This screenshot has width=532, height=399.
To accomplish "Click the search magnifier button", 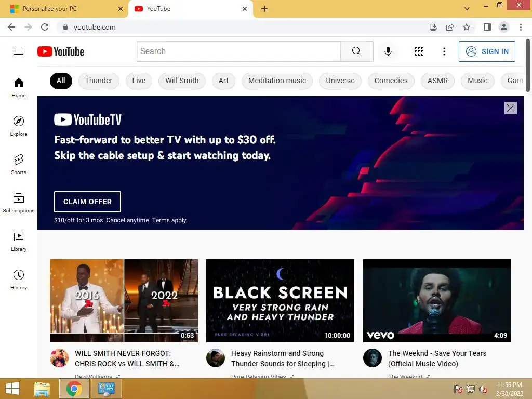I will tap(356, 51).
